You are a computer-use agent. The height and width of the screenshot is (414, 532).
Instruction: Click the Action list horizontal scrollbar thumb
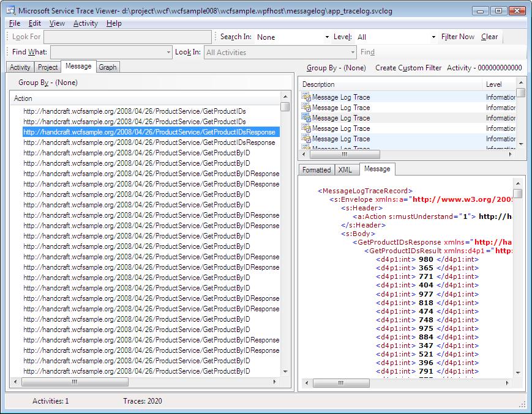[x=75, y=382]
